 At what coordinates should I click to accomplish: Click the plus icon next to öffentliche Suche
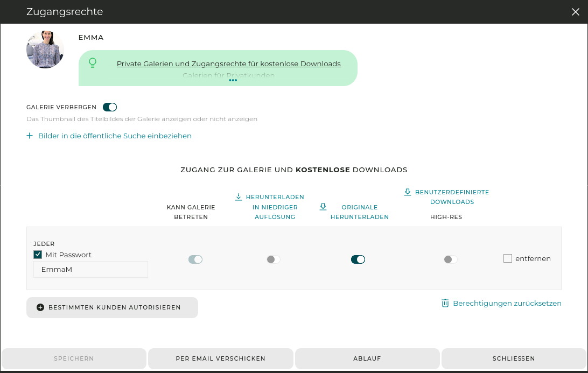click(30, 136)
